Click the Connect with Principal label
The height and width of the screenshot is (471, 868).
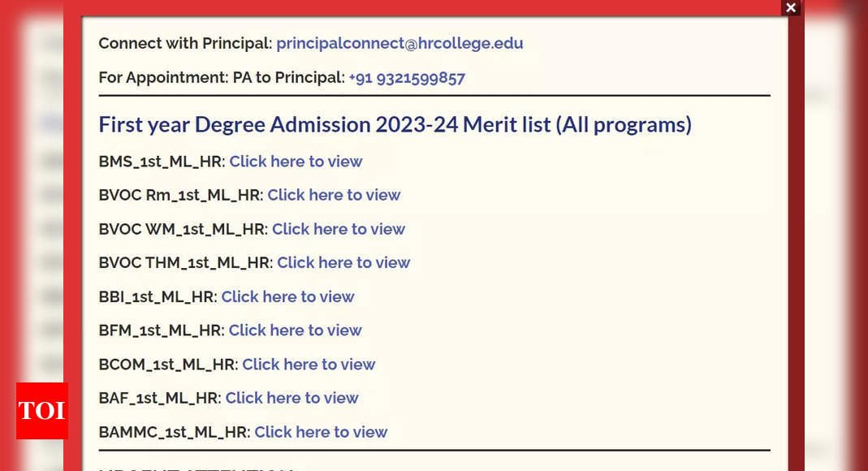(x=185, y=43)
